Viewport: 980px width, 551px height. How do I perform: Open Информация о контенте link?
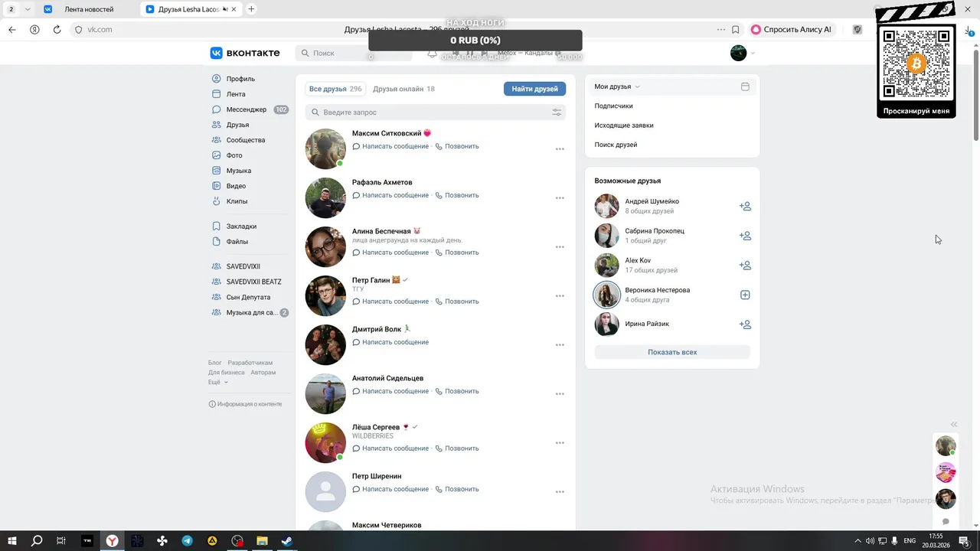tap(245, 404)
